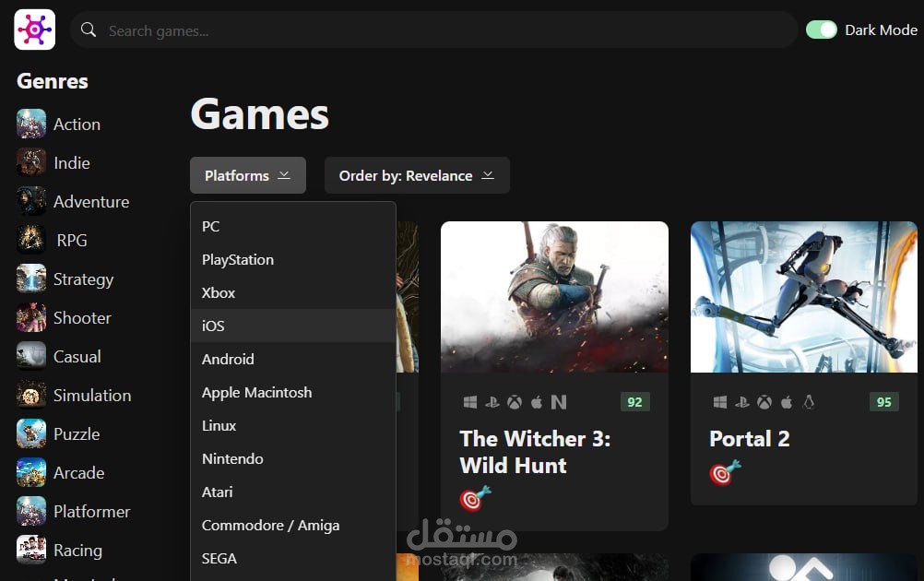Click the Action genre thumbnail icon

pyautogui.click(x=31, y=124)
